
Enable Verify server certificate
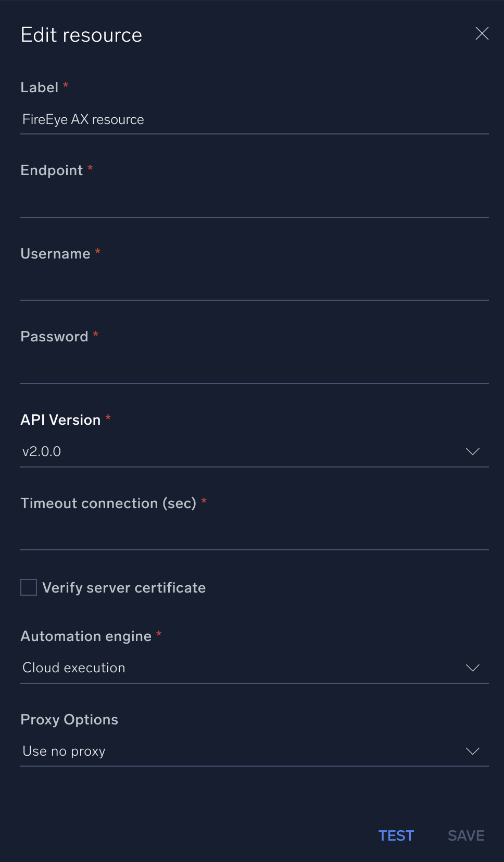click(28, 587)
